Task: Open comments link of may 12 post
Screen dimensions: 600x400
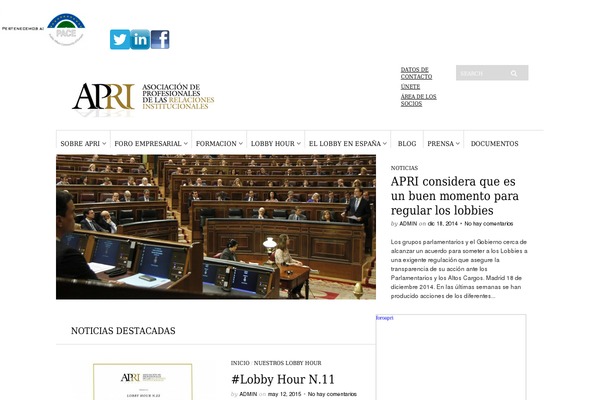Action: tap(332, 394)
